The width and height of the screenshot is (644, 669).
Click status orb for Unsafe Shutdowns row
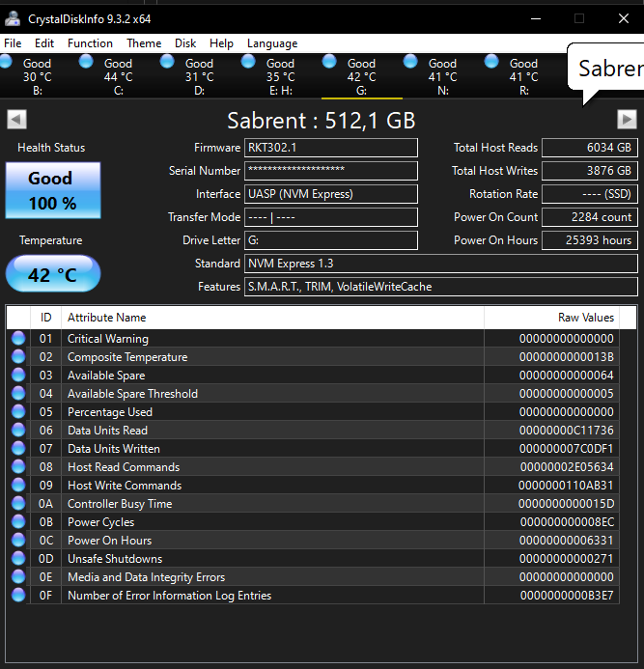point(18,559)
